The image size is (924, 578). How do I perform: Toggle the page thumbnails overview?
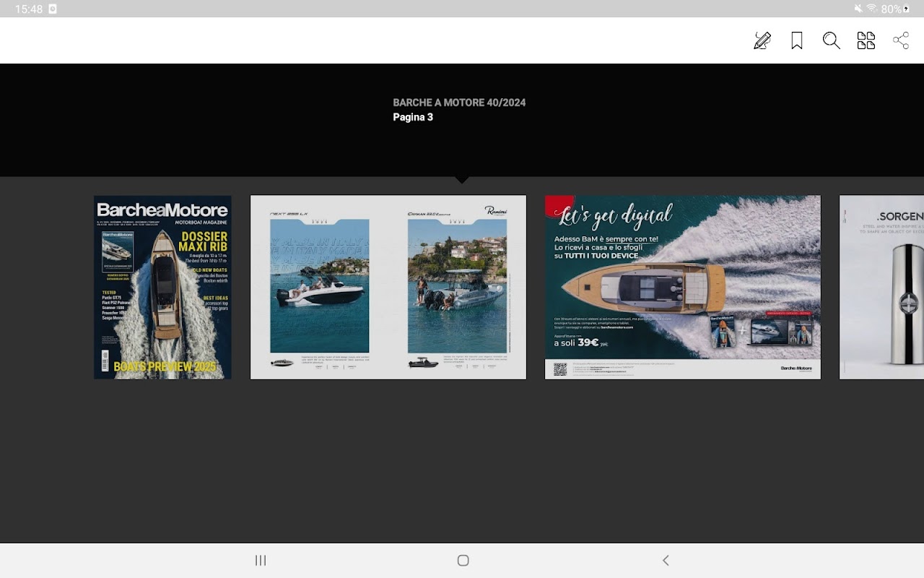tap(866, 40)
